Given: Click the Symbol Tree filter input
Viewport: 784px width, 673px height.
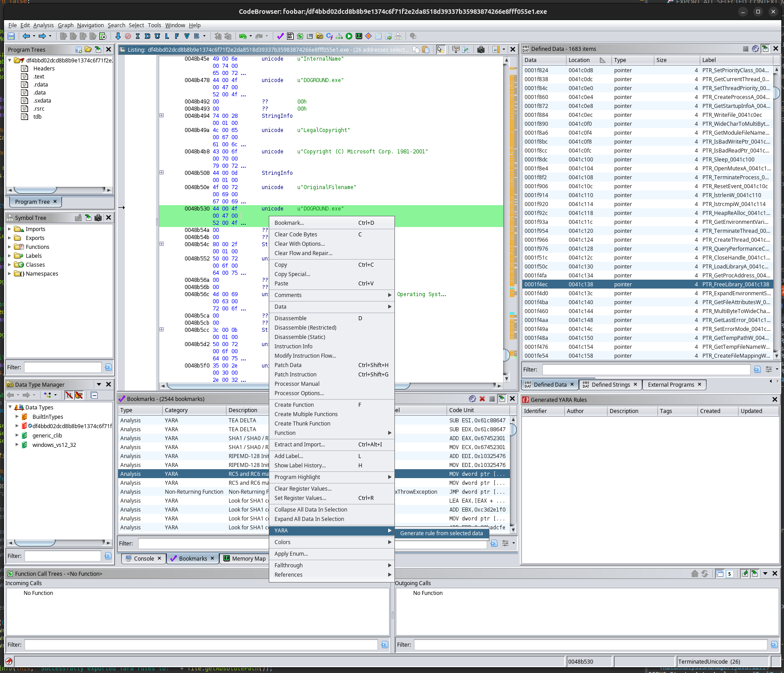Looking at the screenshot, I should click(x=62, y=367).
